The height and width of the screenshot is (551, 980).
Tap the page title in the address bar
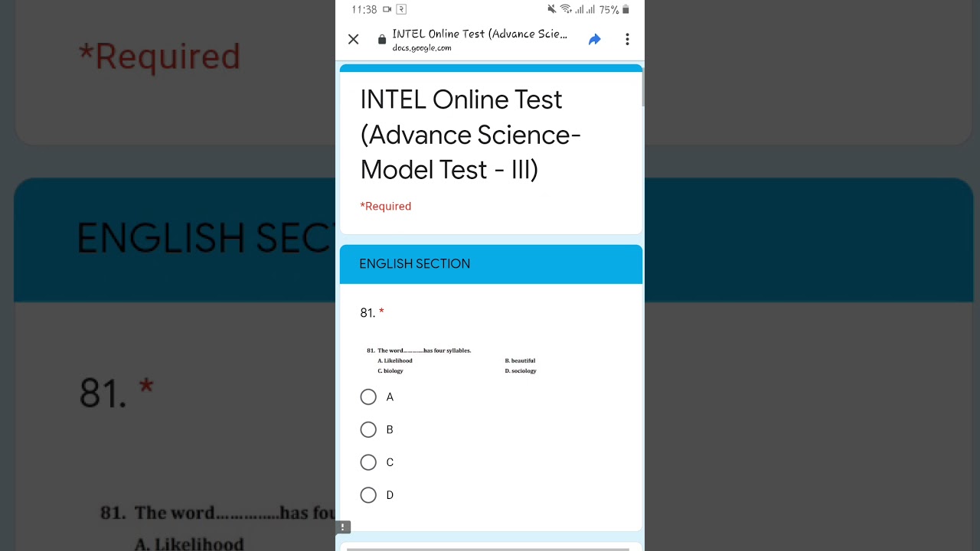tap(480, 34)
